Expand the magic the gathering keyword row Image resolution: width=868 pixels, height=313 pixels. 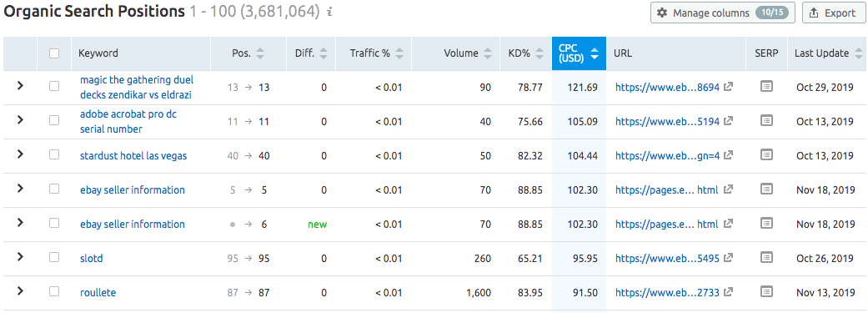pos(21,86)
